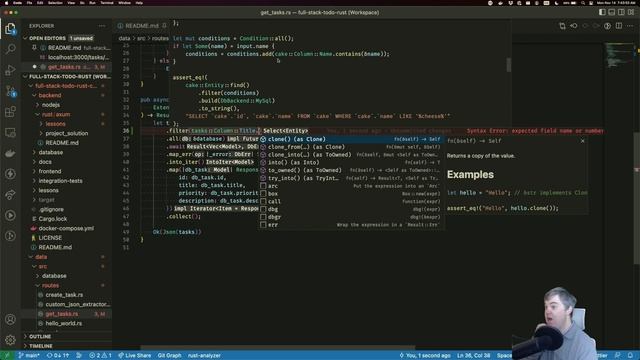Image resolution: width=640 pixels, height=360 pixels.
Task: Click Live Share in the status bar
Action: [135, 356]
